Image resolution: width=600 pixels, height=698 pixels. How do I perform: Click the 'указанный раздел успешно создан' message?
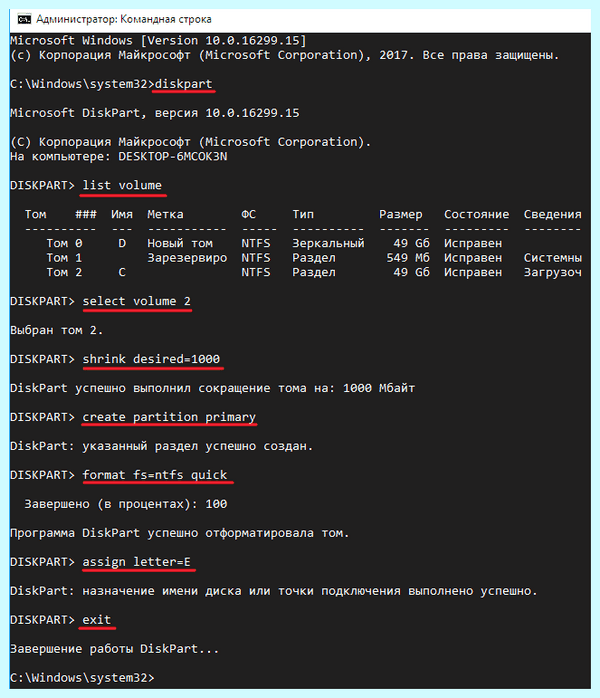point(198,446)
